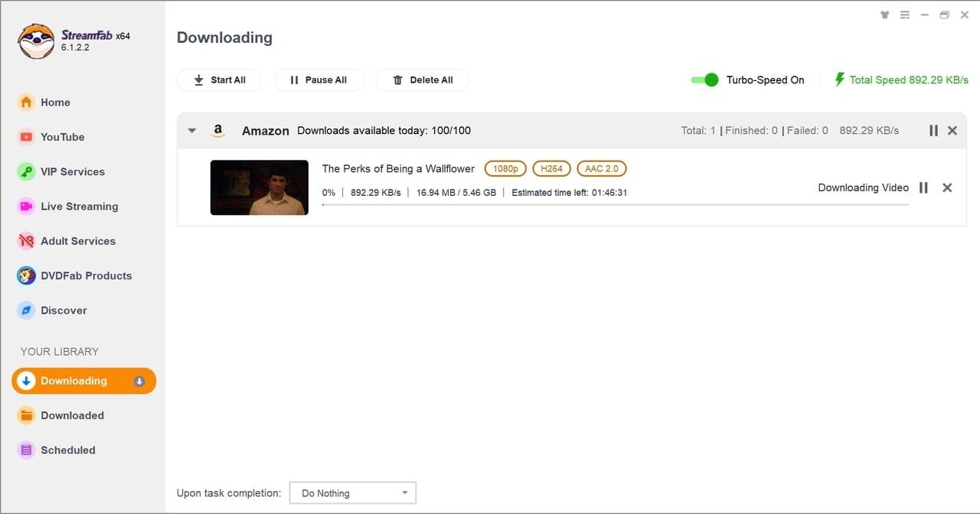Open the Scheduled downloads section
The image size is (980, 514).
tap(66, 450)
